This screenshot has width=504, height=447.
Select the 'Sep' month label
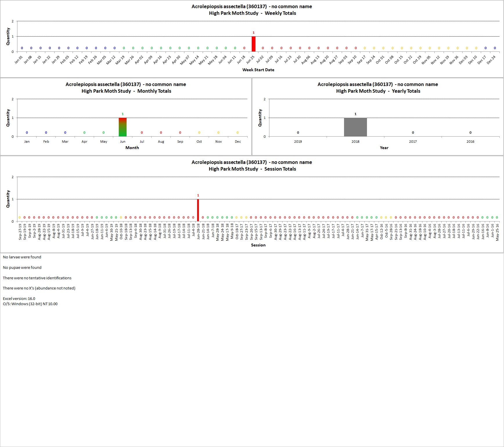click(x=180, y=142)
